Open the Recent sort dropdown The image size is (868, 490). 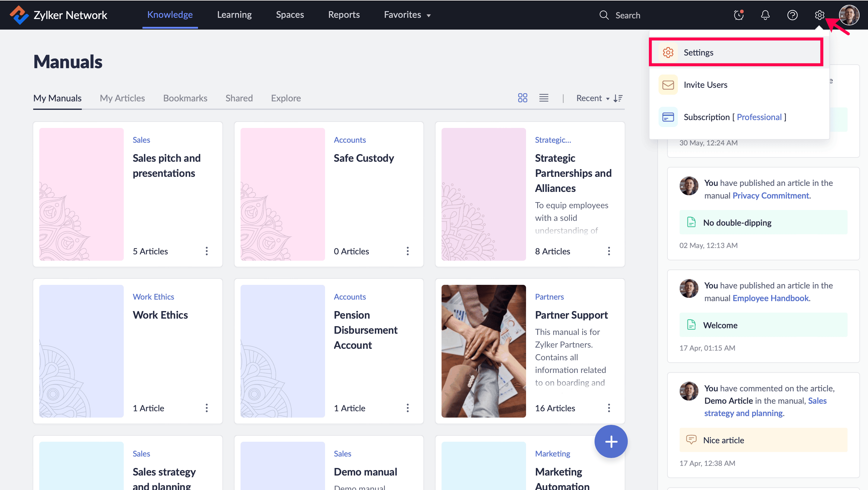pyautogui.click(x=592, y=98)
